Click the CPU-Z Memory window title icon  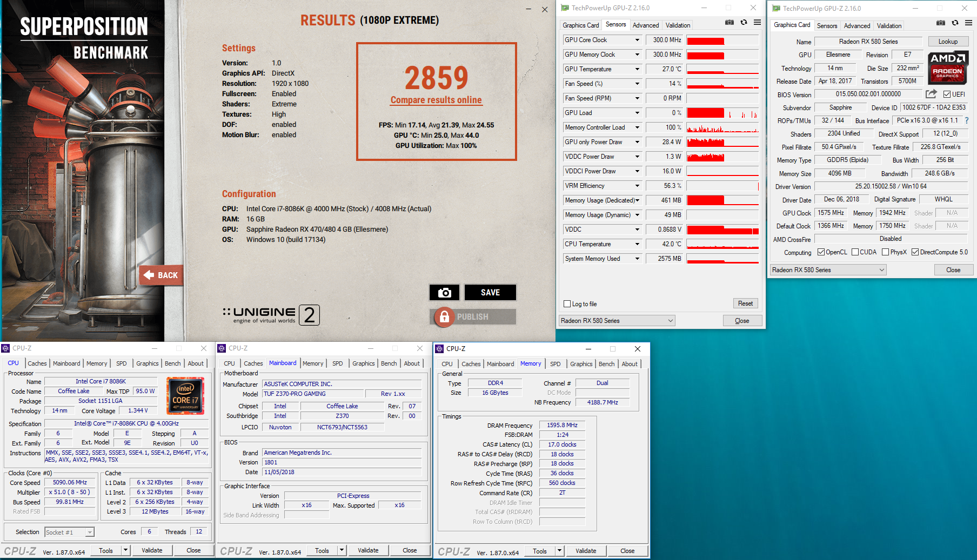(x=440, y=349)
